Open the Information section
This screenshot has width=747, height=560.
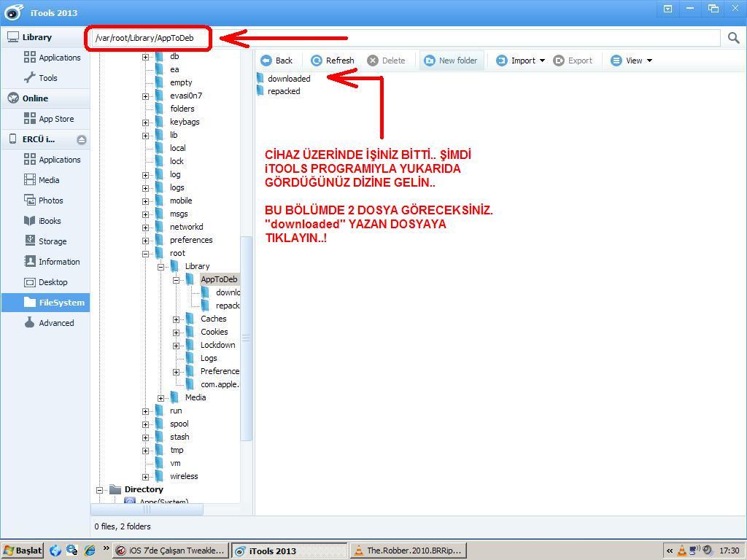click(52, 262)
